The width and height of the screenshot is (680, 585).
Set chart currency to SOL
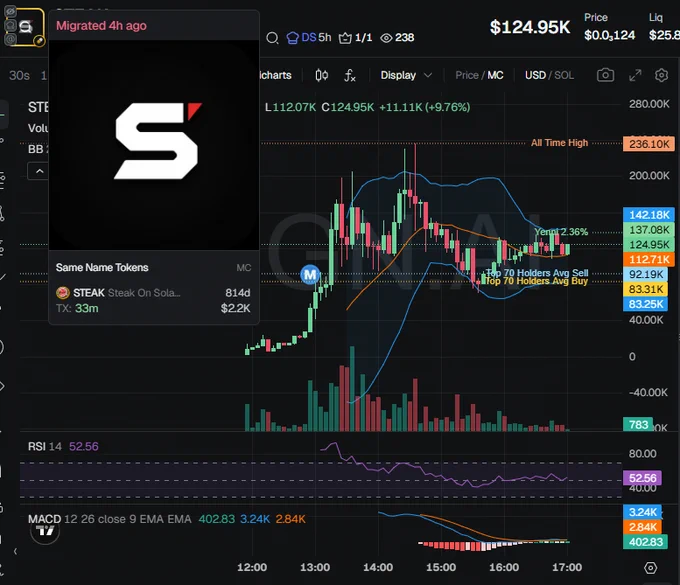point(564,75)
